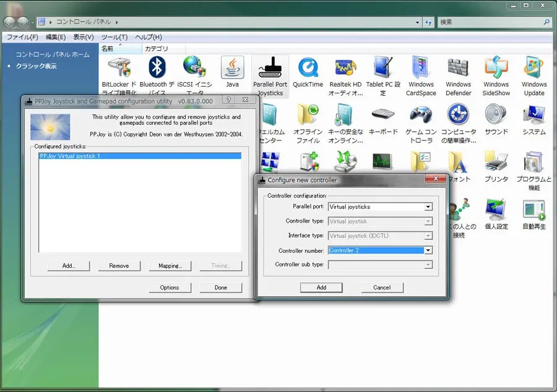This screenshot has height=392, width=557.
Task: Open the 自動再生 icon
Action: [534, 215]
